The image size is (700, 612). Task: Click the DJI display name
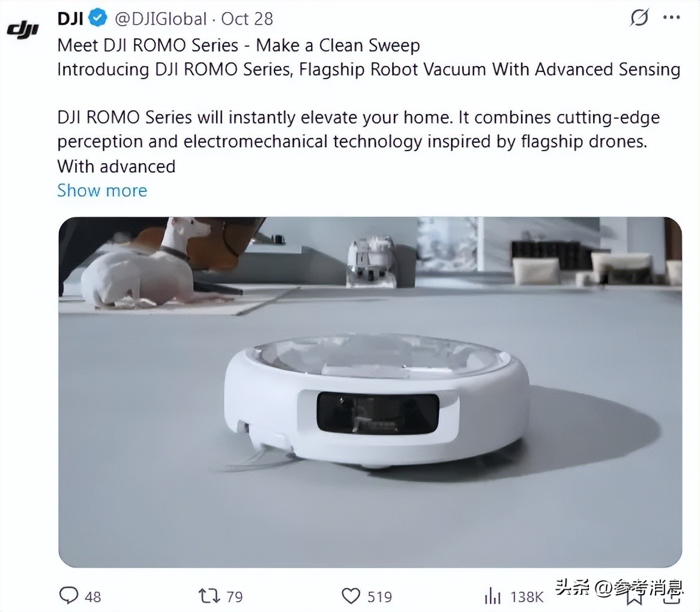tap(70, 19)
